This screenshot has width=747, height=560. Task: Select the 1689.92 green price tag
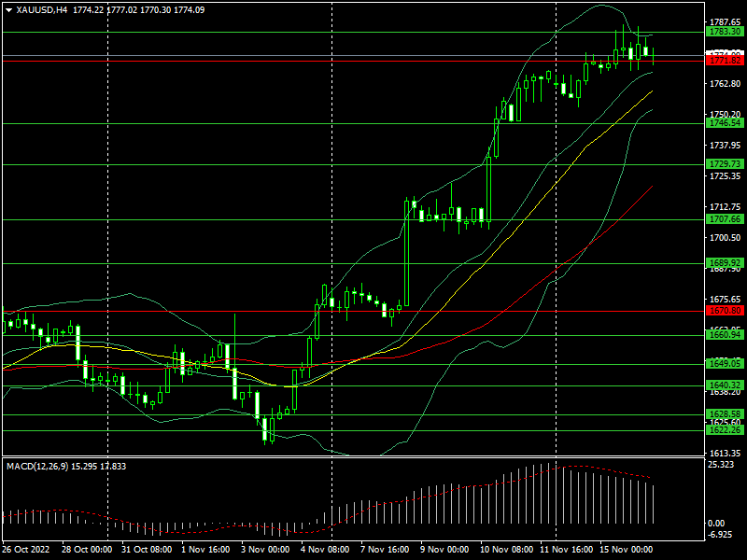pos(725,263)
